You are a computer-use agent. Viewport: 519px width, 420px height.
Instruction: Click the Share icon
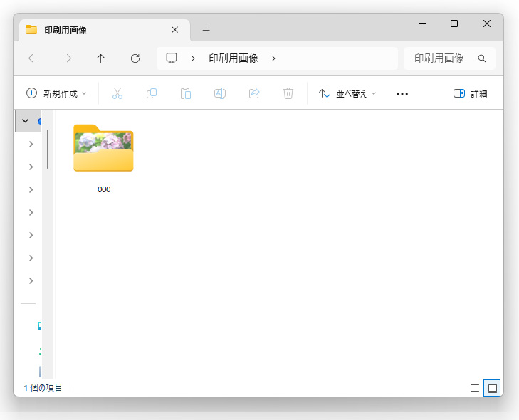pos(254,93)
